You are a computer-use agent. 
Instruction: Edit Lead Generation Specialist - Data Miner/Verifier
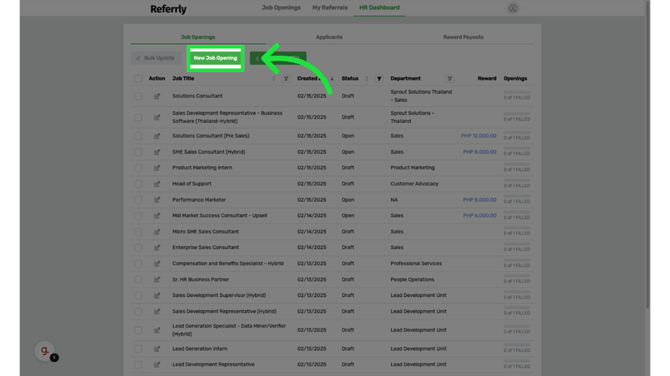[157, 330]
